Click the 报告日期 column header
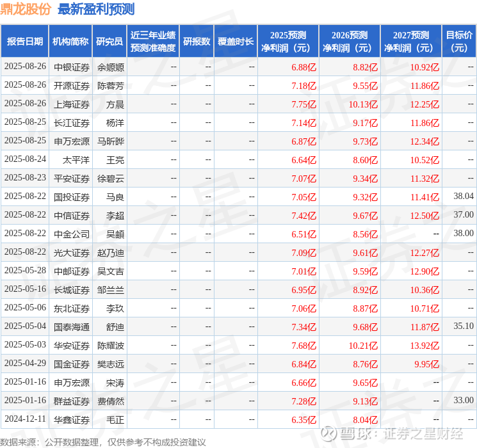 (24, 42)
